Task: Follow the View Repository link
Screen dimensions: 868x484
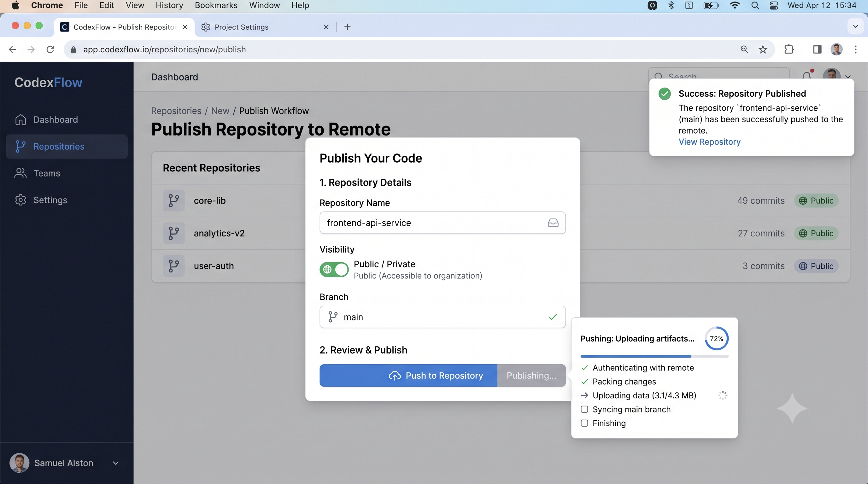Action: tap(709, 142)
